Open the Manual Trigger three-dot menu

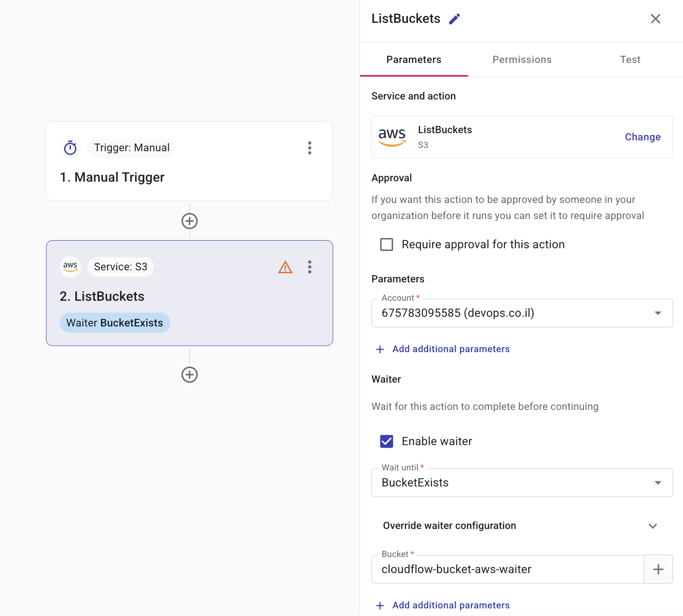click(309, 148)
